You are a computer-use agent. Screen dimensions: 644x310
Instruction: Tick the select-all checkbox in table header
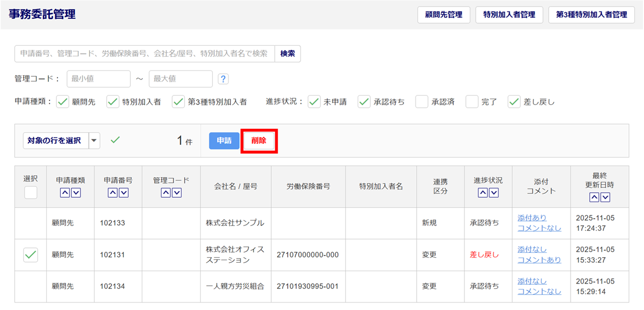click(x=31, y=192)
